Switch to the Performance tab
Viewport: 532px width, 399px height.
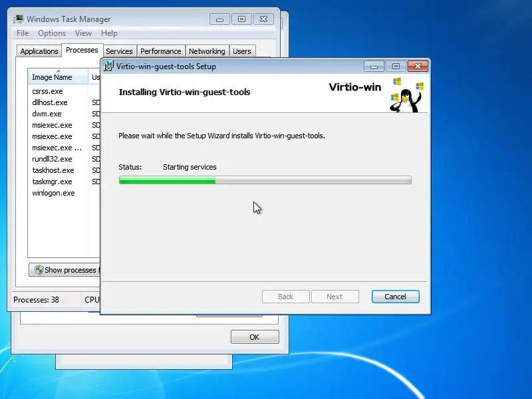[160, 51]
